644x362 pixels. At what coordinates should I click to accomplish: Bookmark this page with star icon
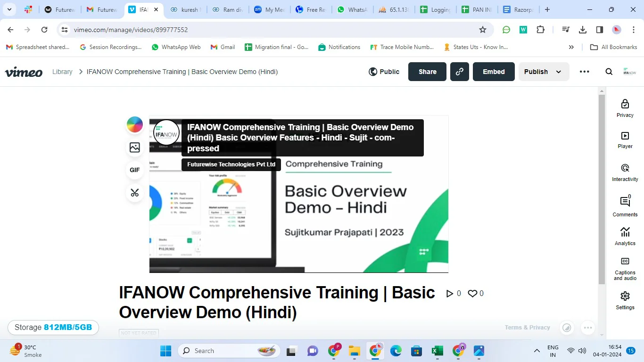pyautogui.click(x=482, y=30)
